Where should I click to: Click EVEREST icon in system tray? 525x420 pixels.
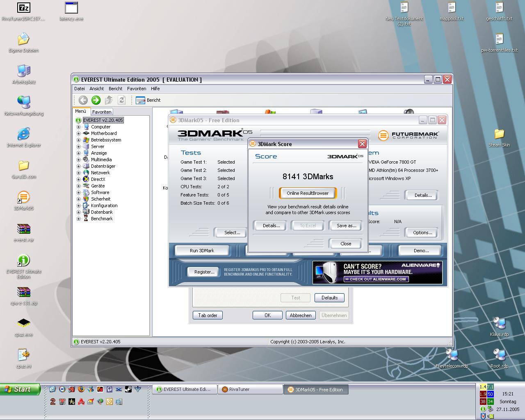point(483,409)
